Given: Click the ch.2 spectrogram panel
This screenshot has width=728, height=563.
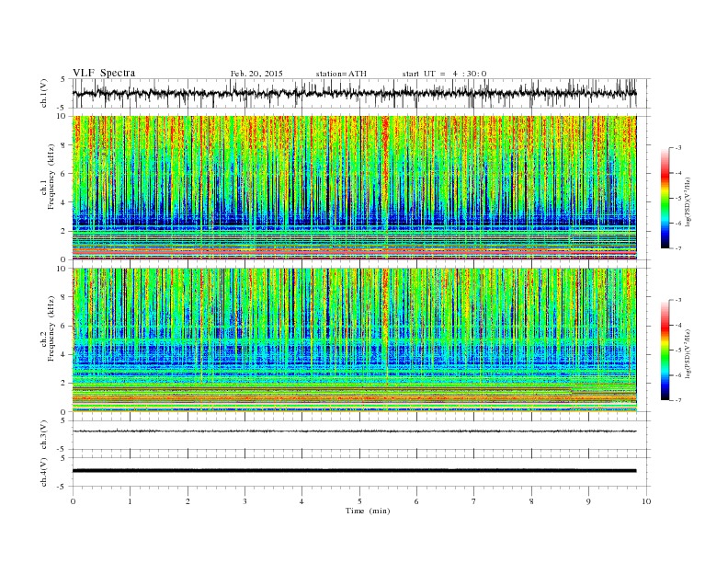Looking at the screenshot, I should click(355, 340).
